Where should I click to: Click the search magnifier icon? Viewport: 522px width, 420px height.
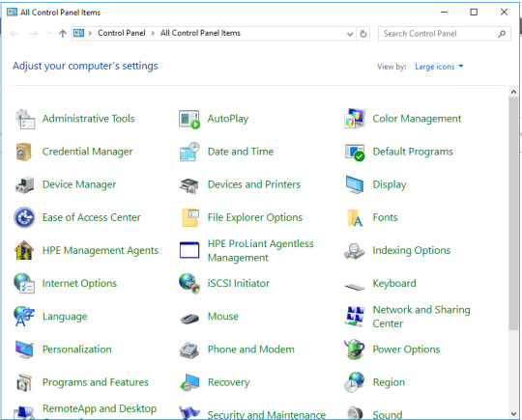pos(502,34)
